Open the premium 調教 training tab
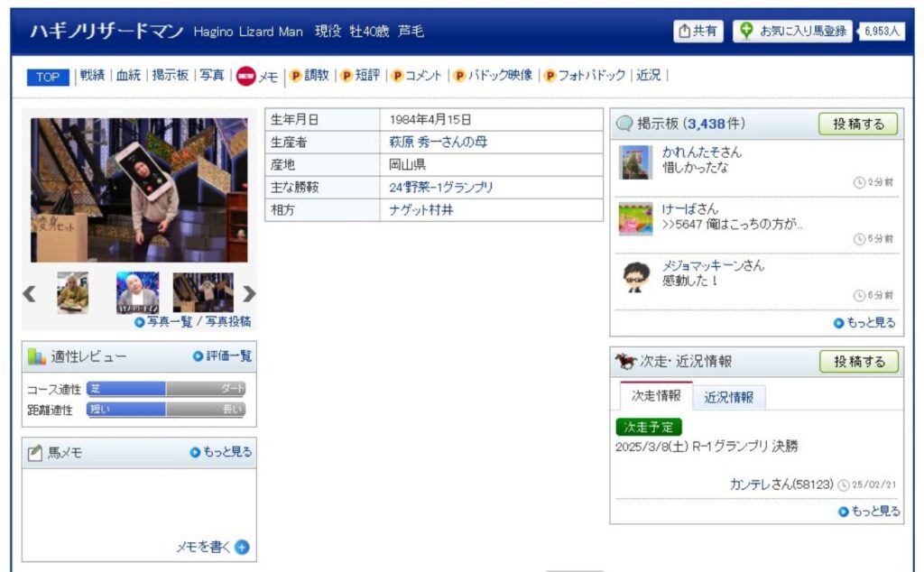The height and width of the screenshot is (572, 924). point(310,77)
